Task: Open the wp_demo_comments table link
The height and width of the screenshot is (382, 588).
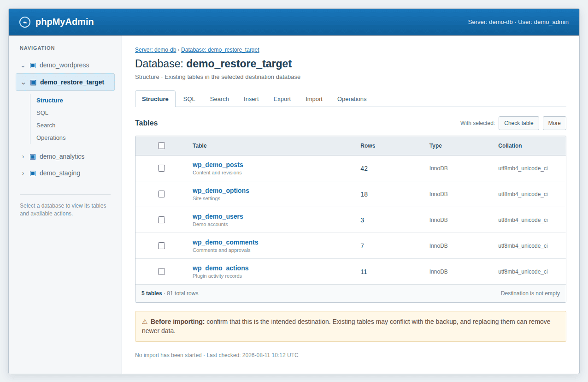Action: [225, 242]
